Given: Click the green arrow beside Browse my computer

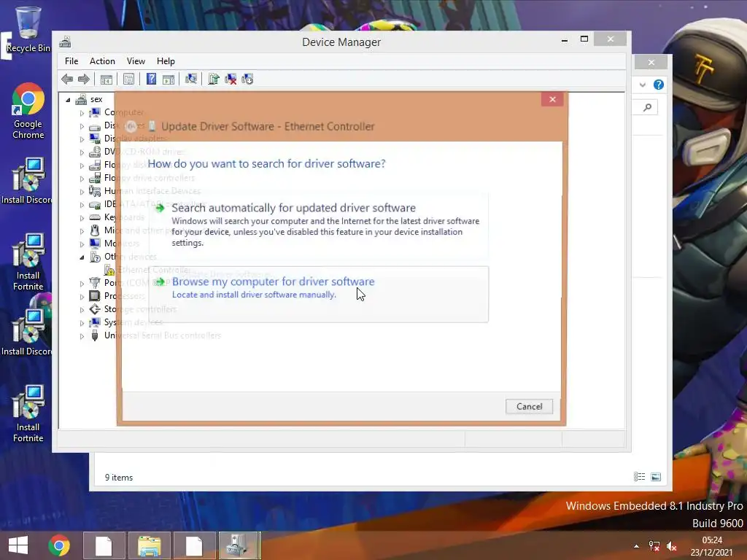Looking at the screenshot, I should click(160, 282).
